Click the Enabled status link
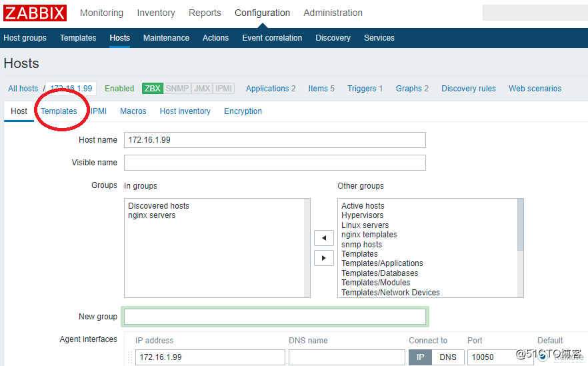Image resolution: width=588 pixels, height=366 pixels. [x=119, y=89]
